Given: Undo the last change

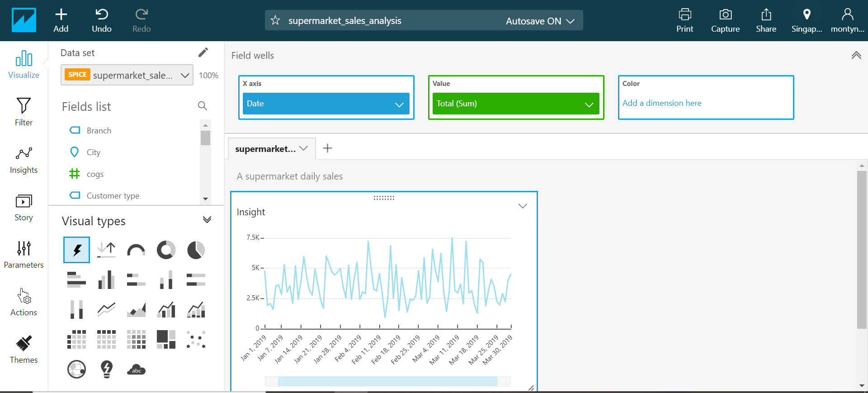Looking at the screenshot, I should [102, 20].
